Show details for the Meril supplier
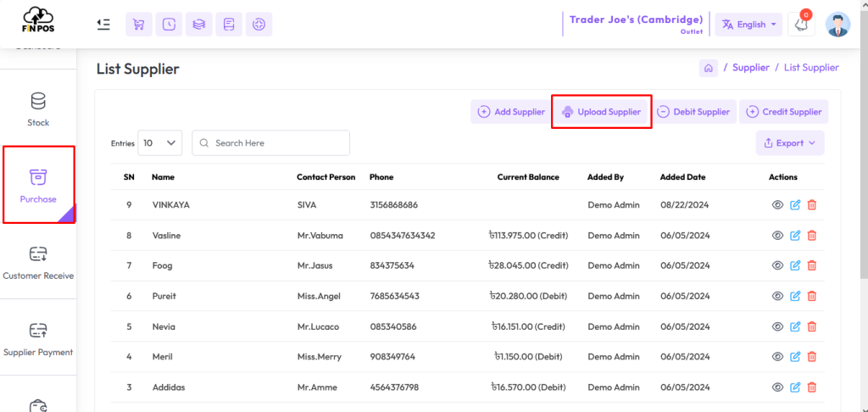This screenshot has width=868, height=412. [x=778, y=357]
